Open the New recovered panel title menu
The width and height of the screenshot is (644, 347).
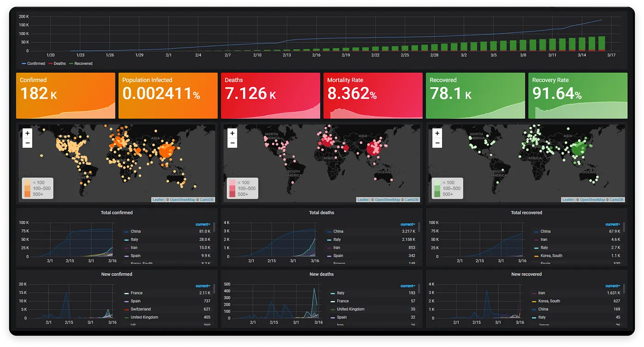pos(526,274)
